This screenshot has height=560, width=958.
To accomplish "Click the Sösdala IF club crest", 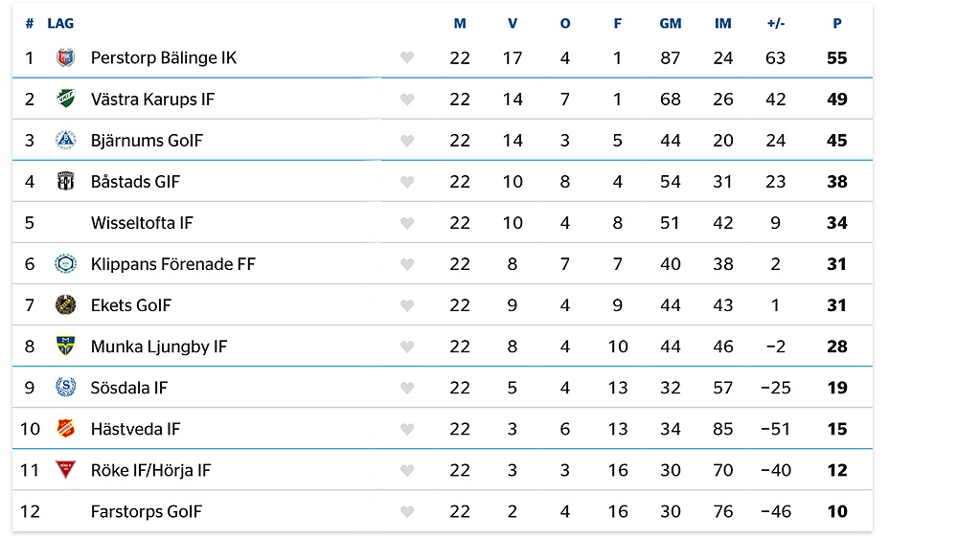I will tap(65, 388).
